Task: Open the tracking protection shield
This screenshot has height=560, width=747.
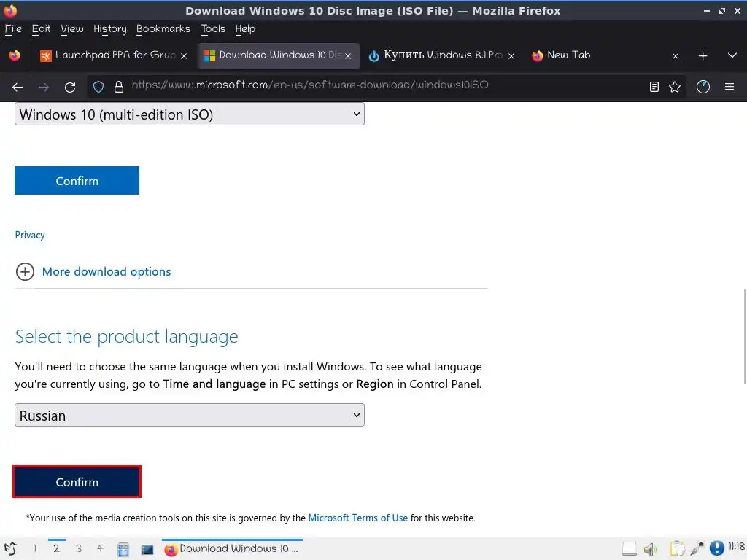Action: [98, 87]
